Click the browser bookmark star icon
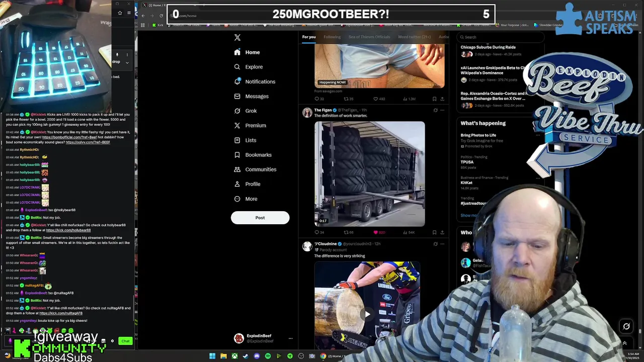 point(120,13)
